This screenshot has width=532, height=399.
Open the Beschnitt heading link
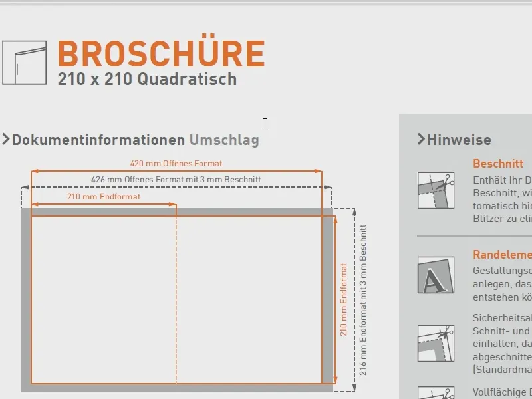coord(497,164)
